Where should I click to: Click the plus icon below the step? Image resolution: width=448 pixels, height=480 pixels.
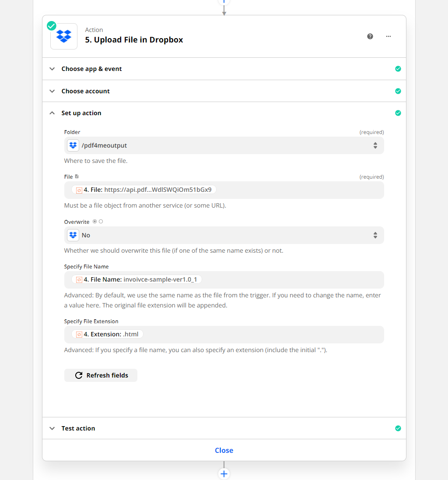tap(224, 473)
